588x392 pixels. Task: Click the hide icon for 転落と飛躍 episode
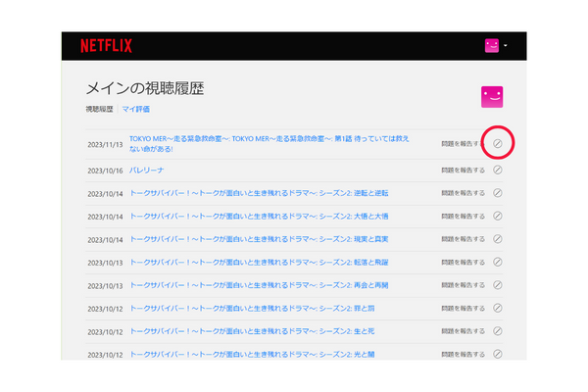(497, 262)
